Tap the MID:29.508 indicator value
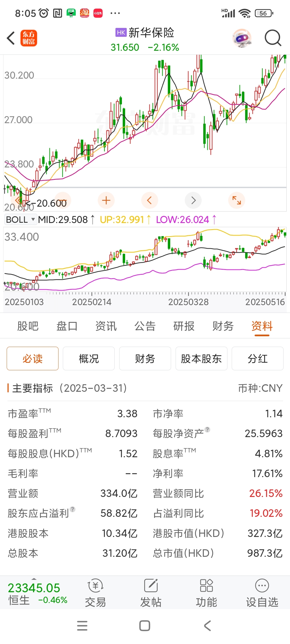 [66, 219]
